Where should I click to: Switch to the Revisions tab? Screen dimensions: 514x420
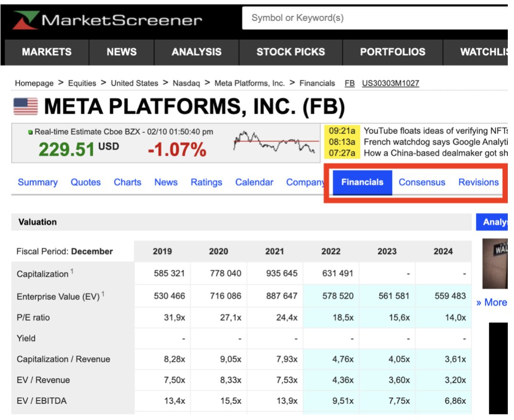pyautogui.click(x=478, y=182)
